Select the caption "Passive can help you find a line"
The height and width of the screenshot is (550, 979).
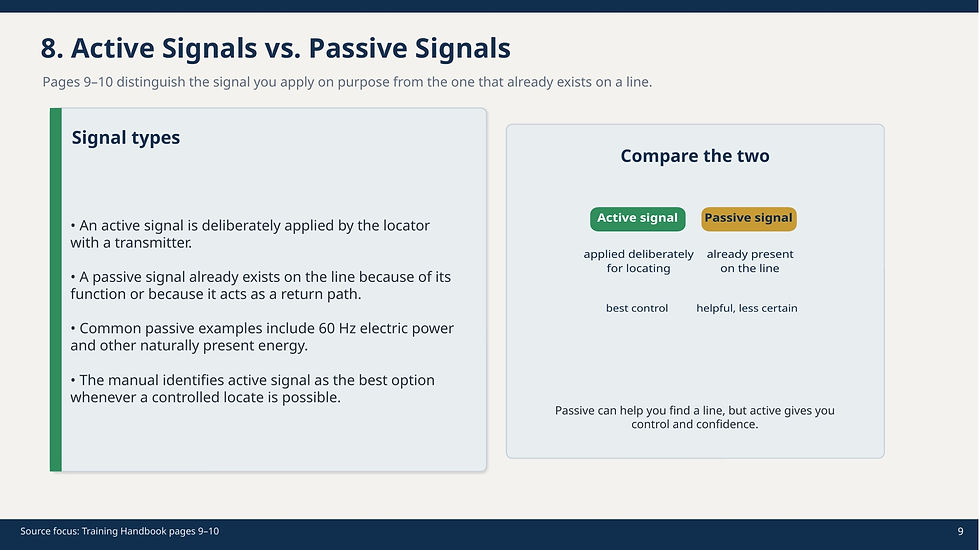(695, 417)
